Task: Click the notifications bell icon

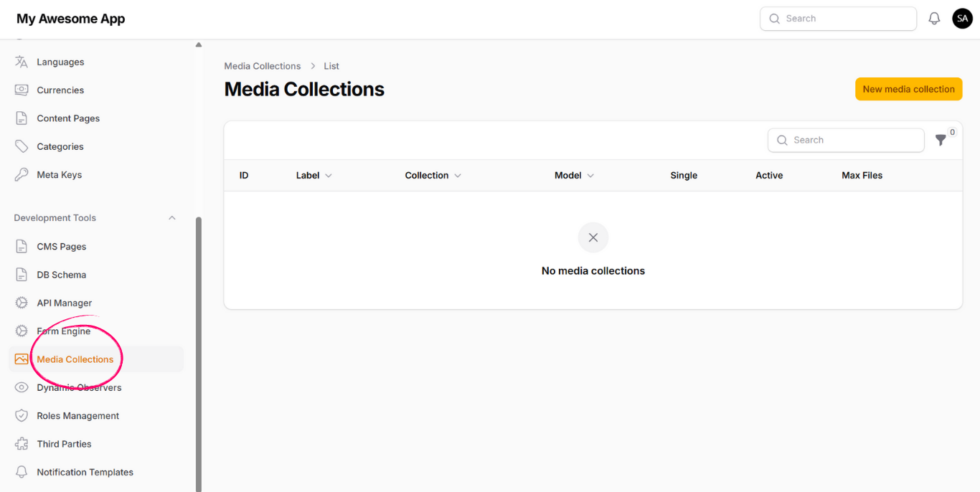Action: (934, 19)
